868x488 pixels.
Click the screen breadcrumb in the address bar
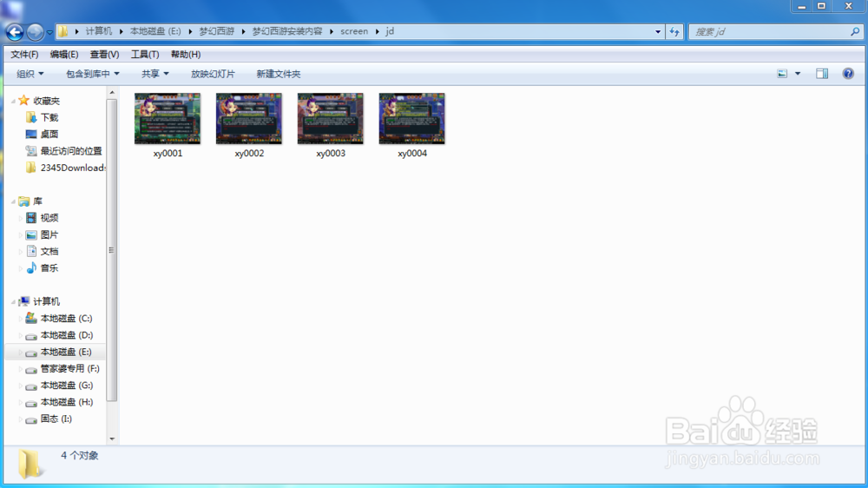click(x=354, y=31)
